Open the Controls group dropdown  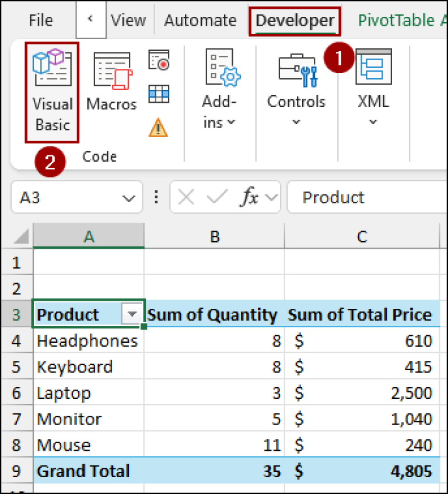(296, 89)
